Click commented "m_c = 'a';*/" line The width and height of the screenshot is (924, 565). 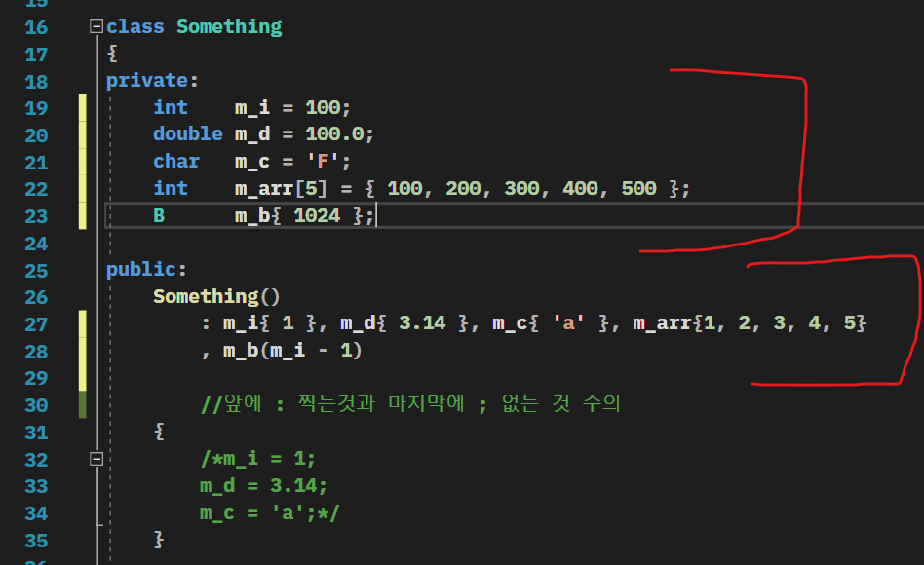click(x=270, y=513)
